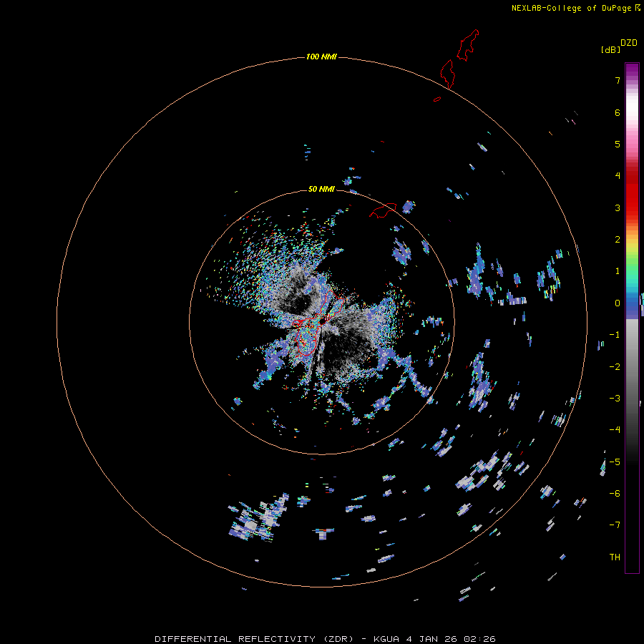Viewport: 644px width, 644px height.
Task: Click the 6 value on color scale
Action: [618, 112]
